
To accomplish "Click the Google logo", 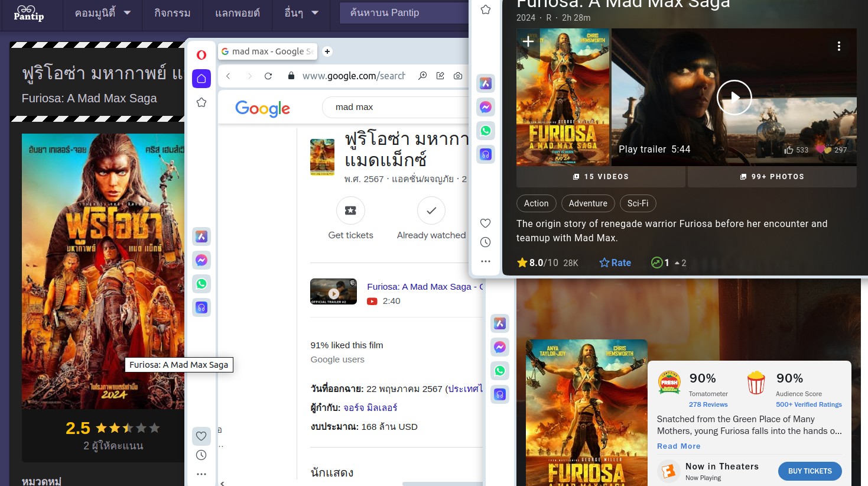I will (x=262, y=108).
